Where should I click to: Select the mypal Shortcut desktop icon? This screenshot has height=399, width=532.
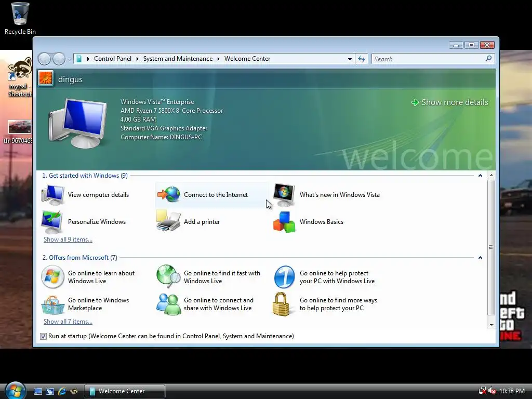click(x=20, y=77)
